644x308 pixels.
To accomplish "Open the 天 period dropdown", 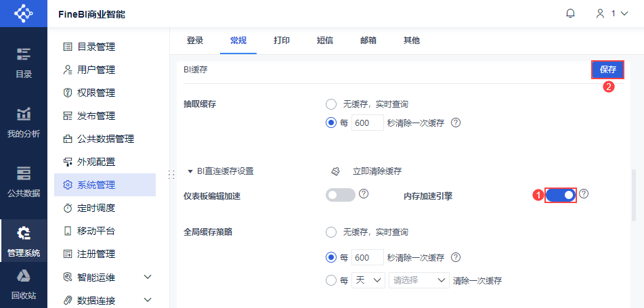I will (x=368, y=280).
